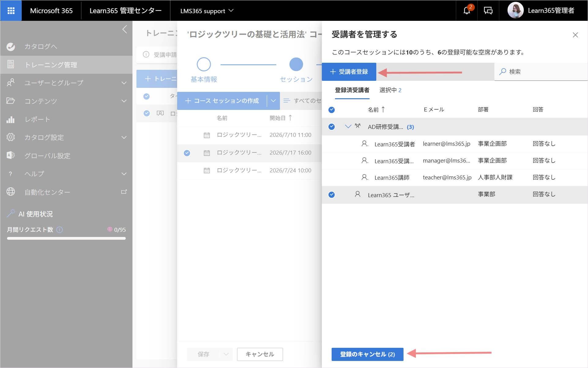Open the すべてのセ view filter
Screen dimensions: 588x368
tap(303, 101)
